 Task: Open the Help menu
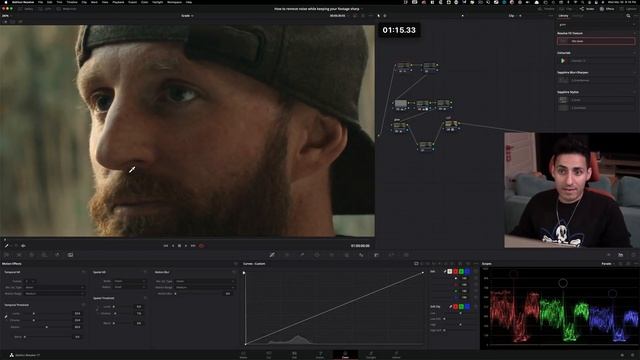[189, 2]
